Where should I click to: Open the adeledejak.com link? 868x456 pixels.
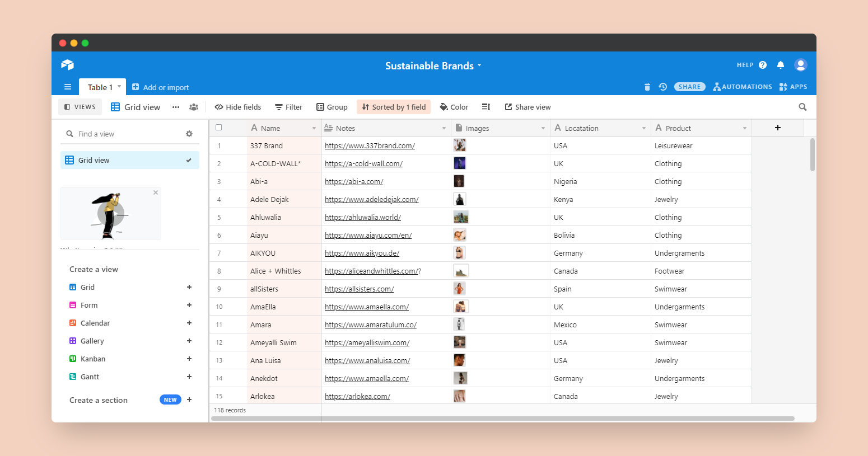coord(372,199)
